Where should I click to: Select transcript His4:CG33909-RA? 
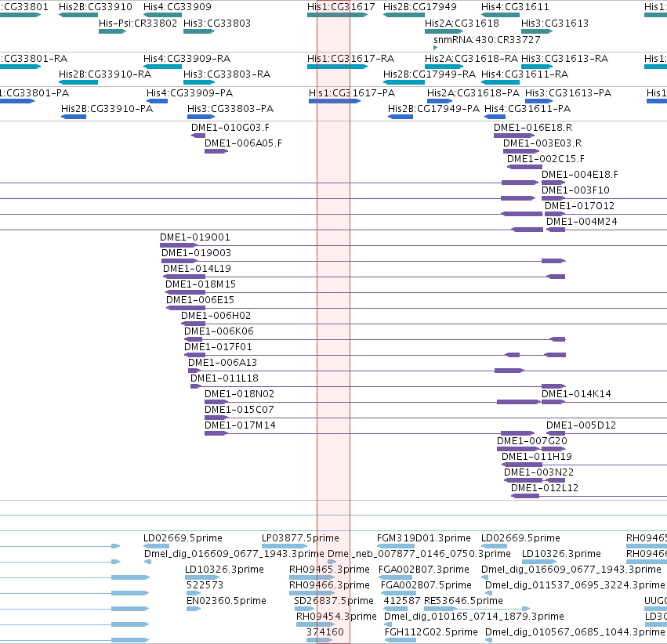click(x=162, y=67)
